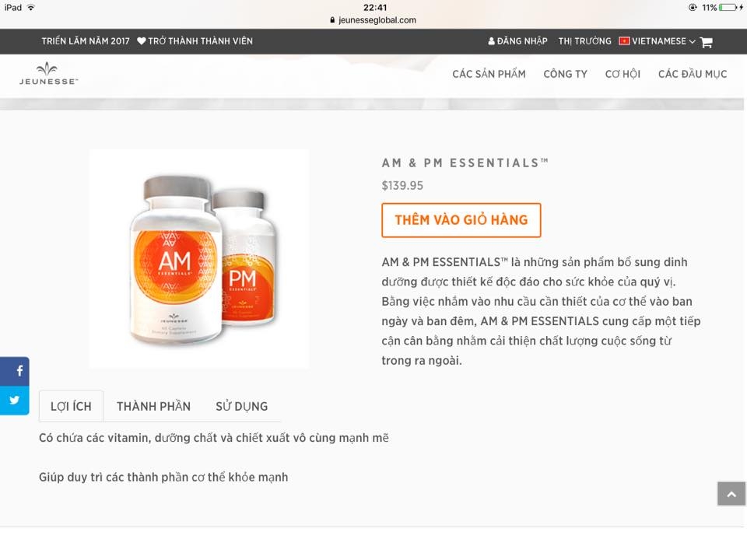Click the AM & PM bottles product image
Screen dimensions: 747x560
pos(199,259)
